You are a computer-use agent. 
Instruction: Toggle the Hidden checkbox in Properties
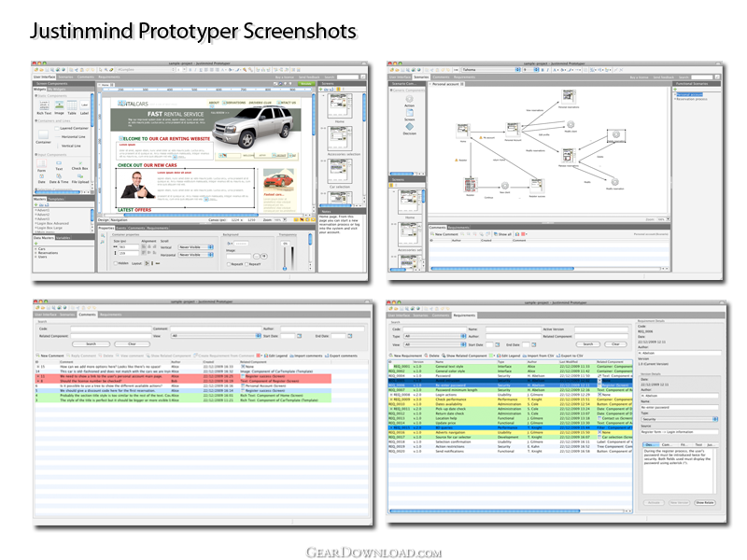click(115, 263)
